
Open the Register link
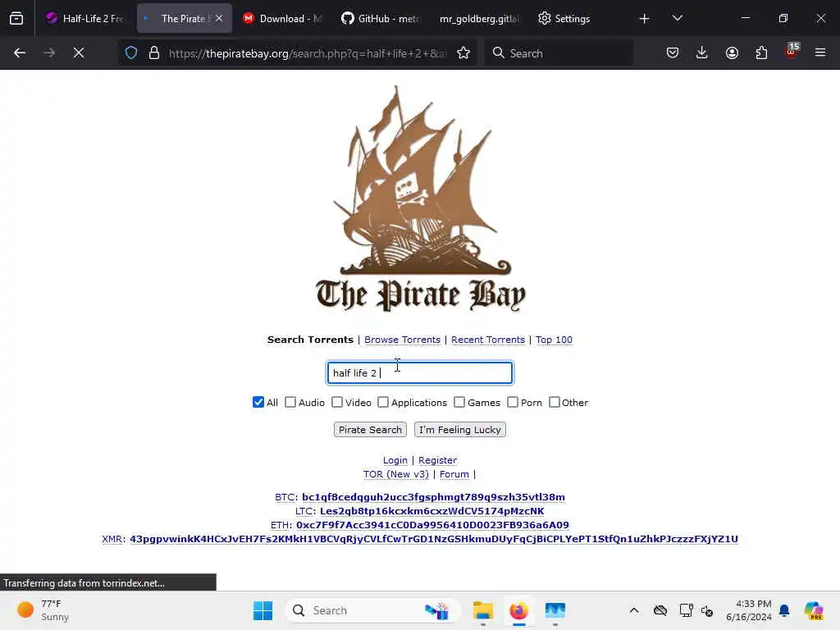[x=438, y=460]
